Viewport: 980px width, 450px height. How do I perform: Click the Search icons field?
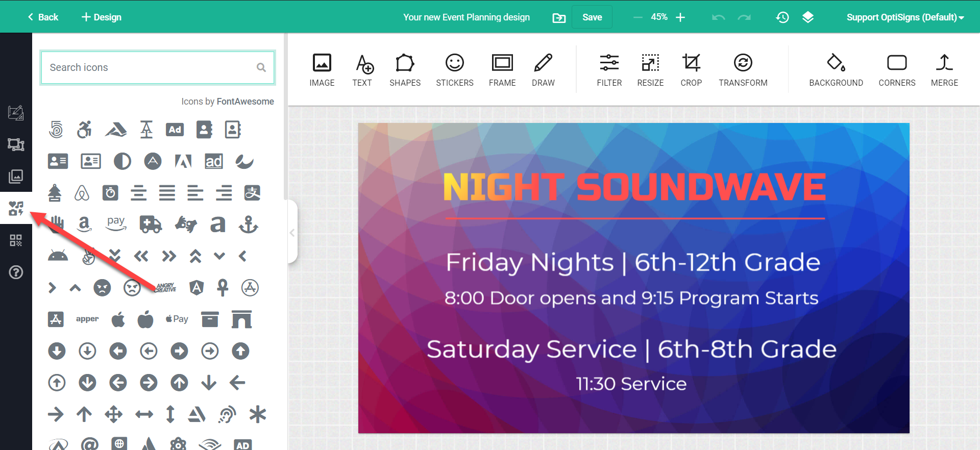[158, 67]
